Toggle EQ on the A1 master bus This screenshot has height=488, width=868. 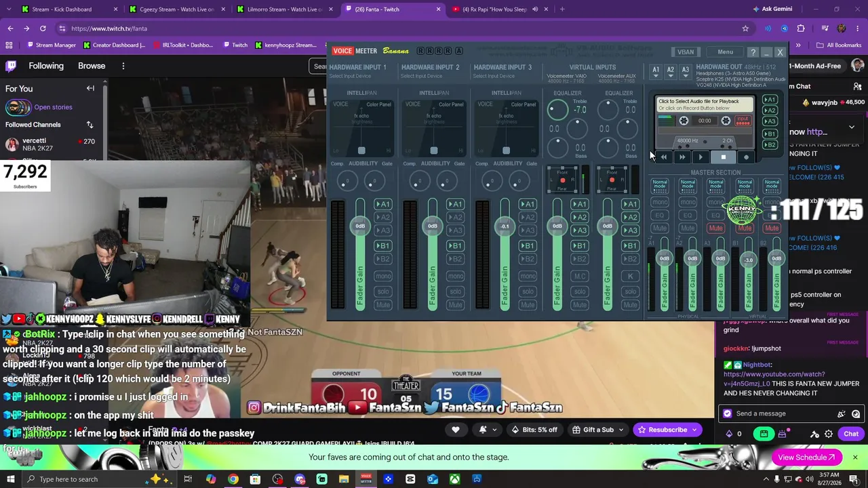(x=660, y=216)
